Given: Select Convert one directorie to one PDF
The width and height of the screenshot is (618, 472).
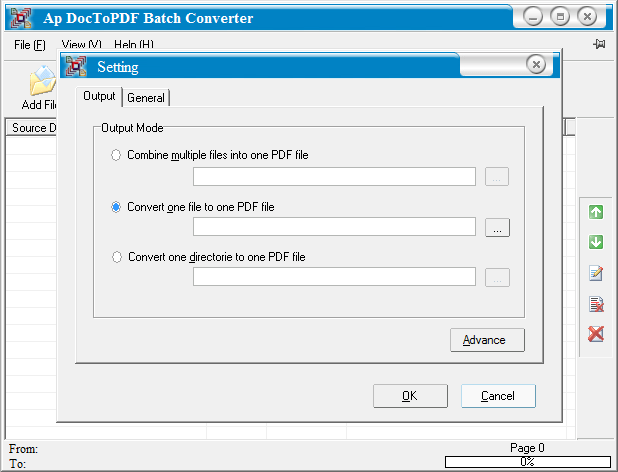Looking at the screenshot, I should tap(117, 257).
